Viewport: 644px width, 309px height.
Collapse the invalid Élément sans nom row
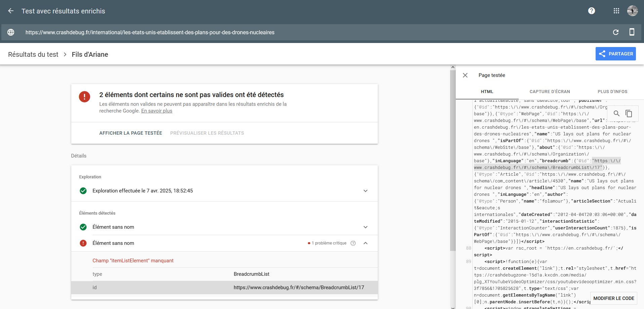365,243
